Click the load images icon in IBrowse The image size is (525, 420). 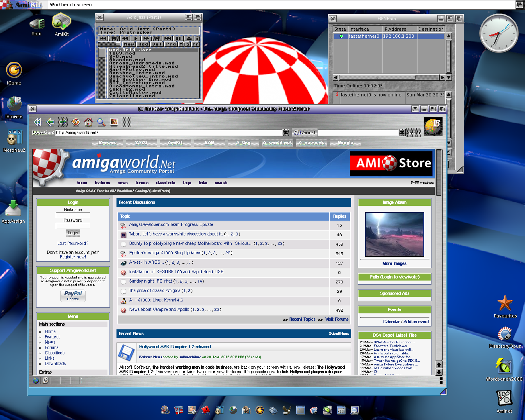point(114,122)
